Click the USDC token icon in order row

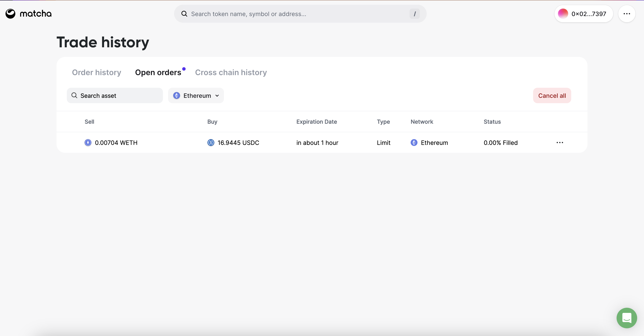click(x=211, y=143)
